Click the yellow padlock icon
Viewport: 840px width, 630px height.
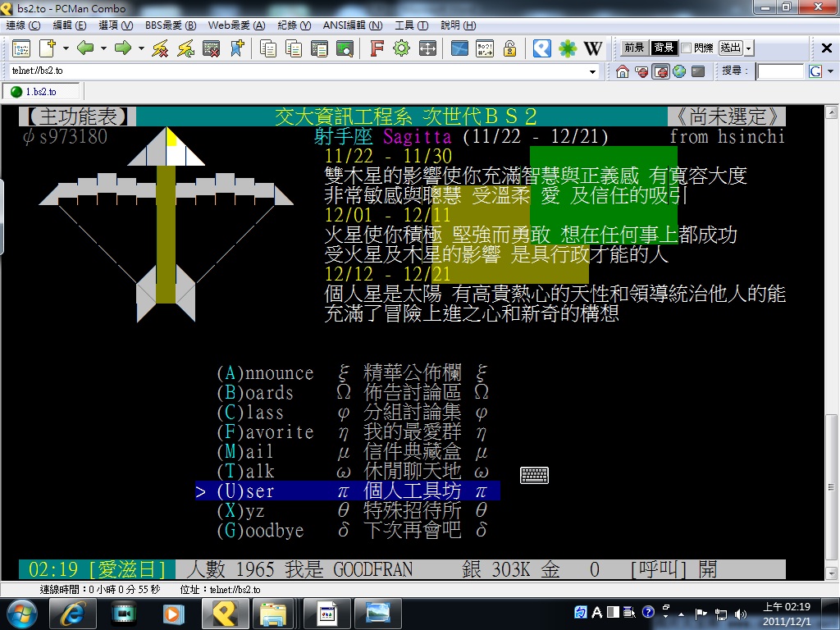click(509, 48)
